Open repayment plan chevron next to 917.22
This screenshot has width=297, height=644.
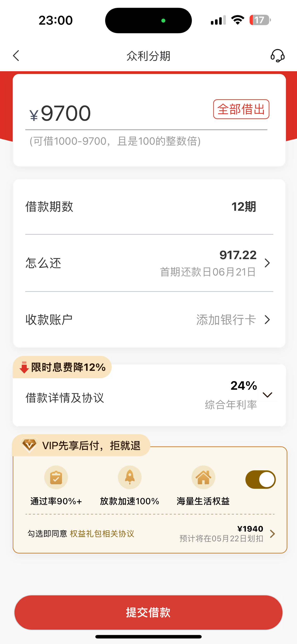[x=267, y=263]
